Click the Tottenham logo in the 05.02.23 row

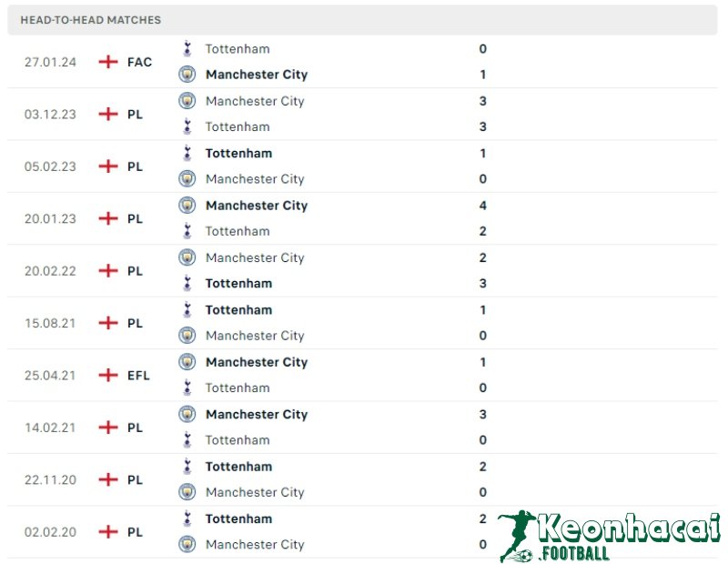point(187,153)
